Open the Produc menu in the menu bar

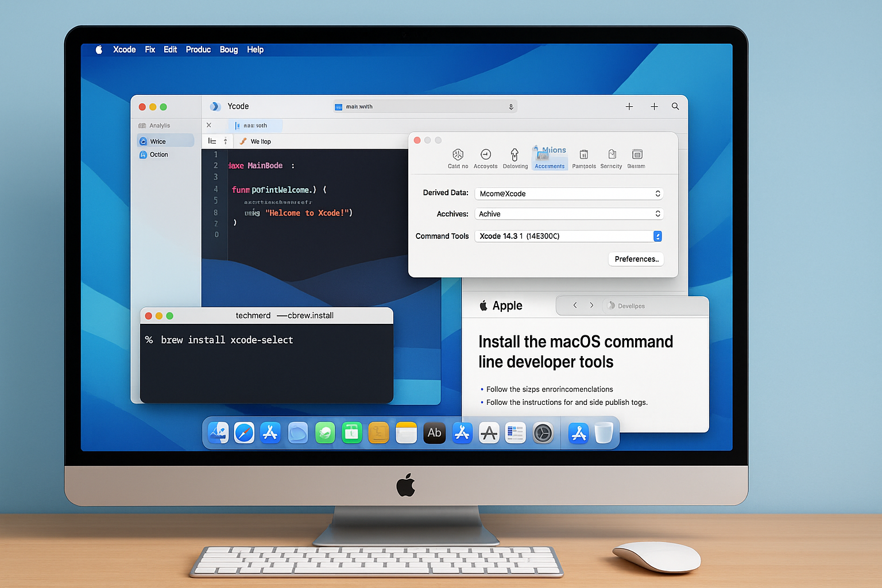(198, 49)
